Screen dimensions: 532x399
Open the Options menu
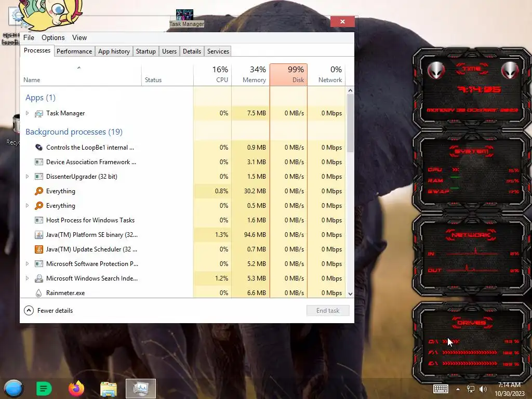[53, 37]
